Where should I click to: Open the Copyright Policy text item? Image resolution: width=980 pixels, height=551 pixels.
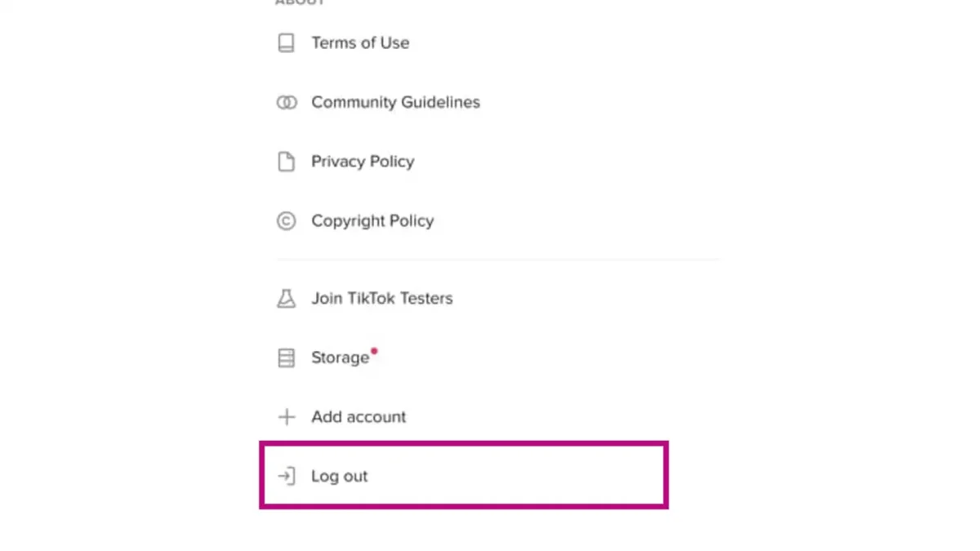click(372, 221)
